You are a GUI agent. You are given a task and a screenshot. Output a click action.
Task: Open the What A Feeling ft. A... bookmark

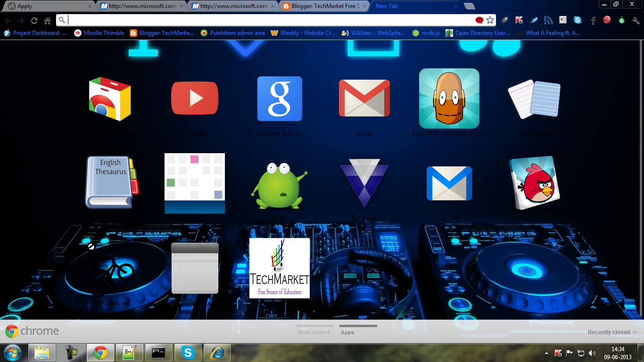pyautogui.click(x=548, y=33)
